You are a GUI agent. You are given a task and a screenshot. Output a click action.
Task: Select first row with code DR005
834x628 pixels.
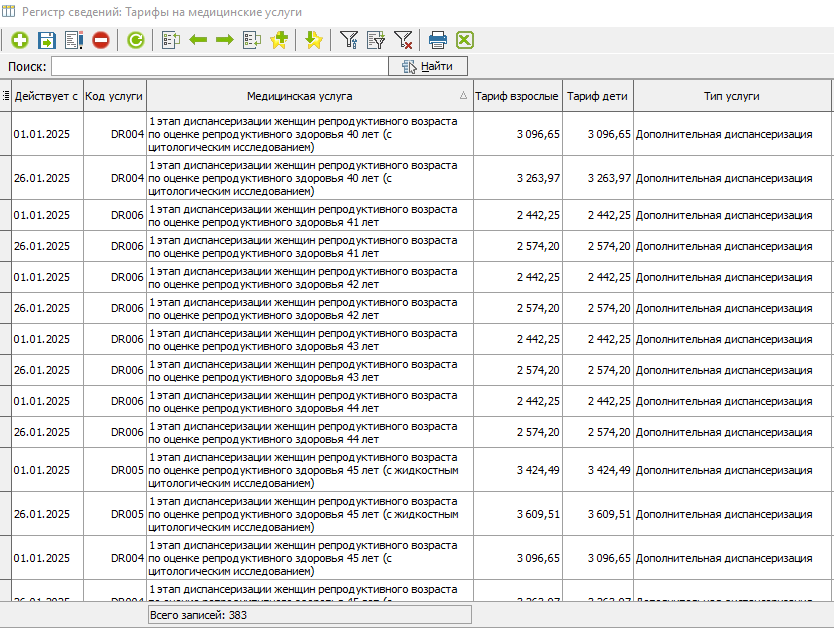pos(300,469)
